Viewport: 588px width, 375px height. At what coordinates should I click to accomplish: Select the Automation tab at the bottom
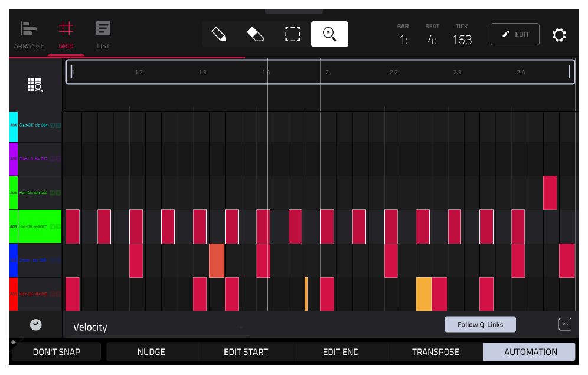pos(530,352)
